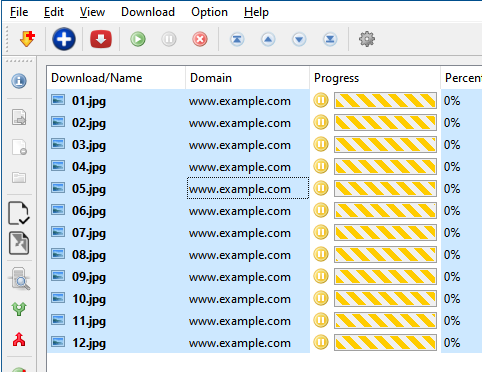The height and width of the screenshot is (372, 482).
Task: Click the image file icon of 03.jpg
Action: [58, 144]
